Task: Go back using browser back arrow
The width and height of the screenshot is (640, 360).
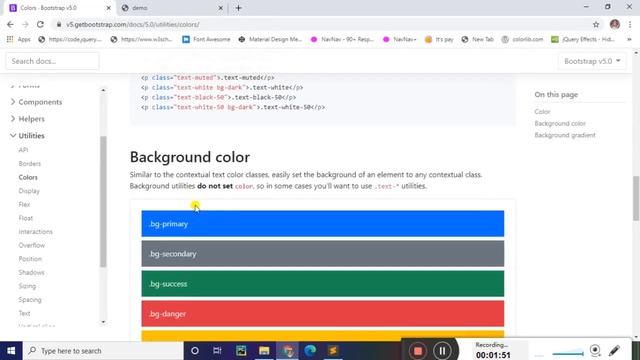Action: pyautogui.click(x=10, y=24)
